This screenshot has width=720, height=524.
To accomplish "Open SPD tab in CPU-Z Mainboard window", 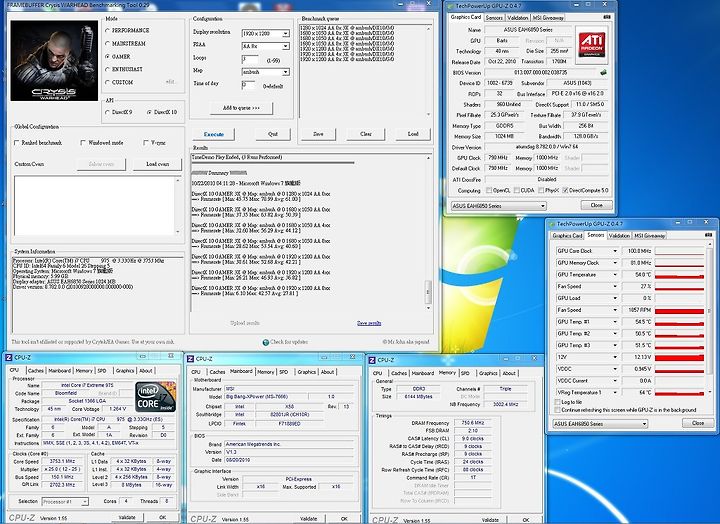I will 283,372.
